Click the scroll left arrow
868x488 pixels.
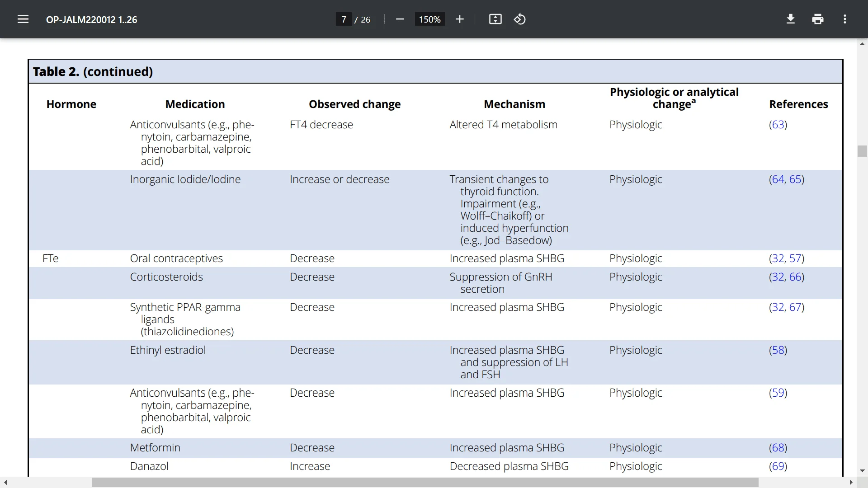pyautogui.click(x=5, y=483)
